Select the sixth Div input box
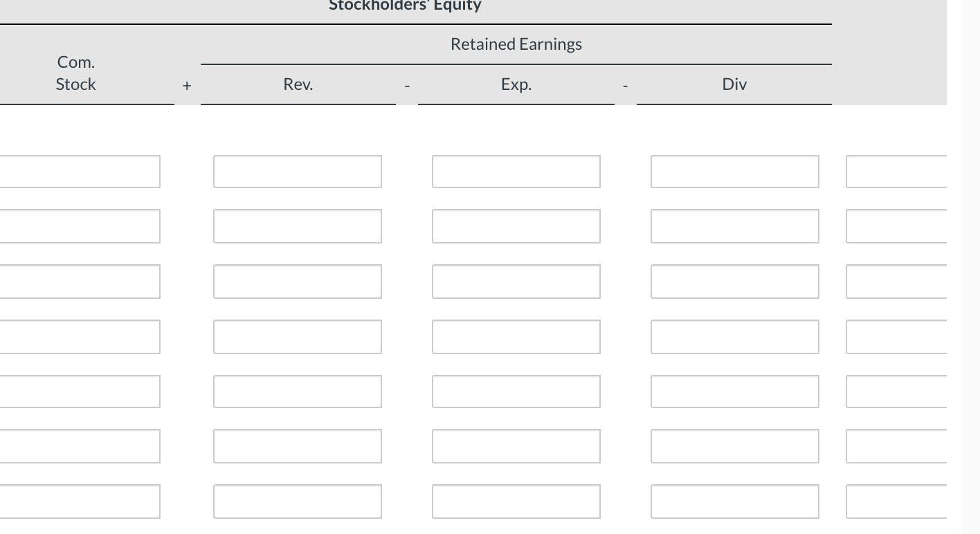Screen dimensions: 980x534 (x=734, y=445)
